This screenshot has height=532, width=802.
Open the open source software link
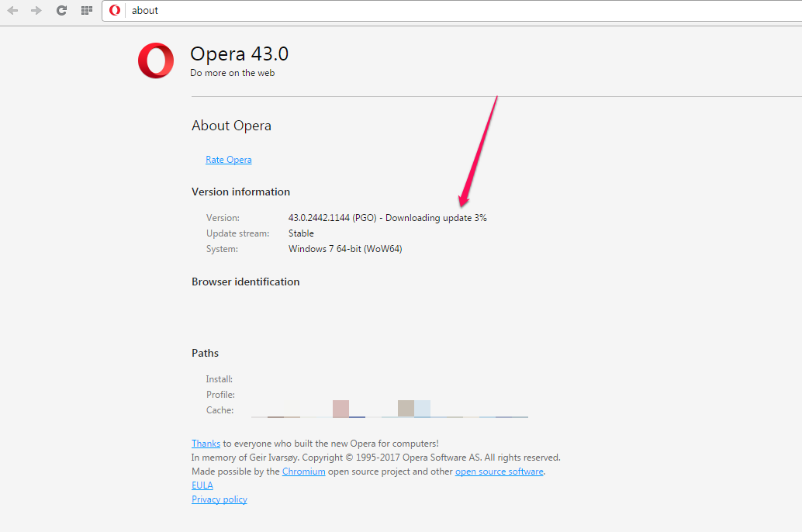(500, 472)
